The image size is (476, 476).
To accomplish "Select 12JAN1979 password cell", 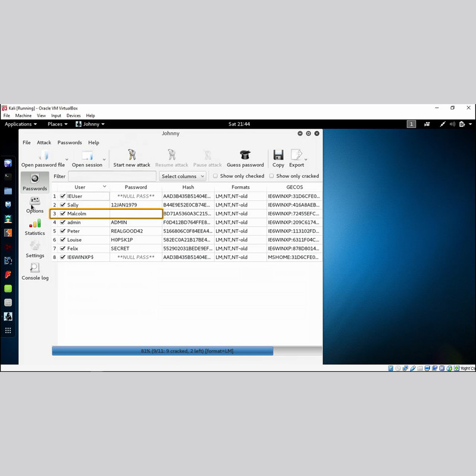I will coord(136,205).
